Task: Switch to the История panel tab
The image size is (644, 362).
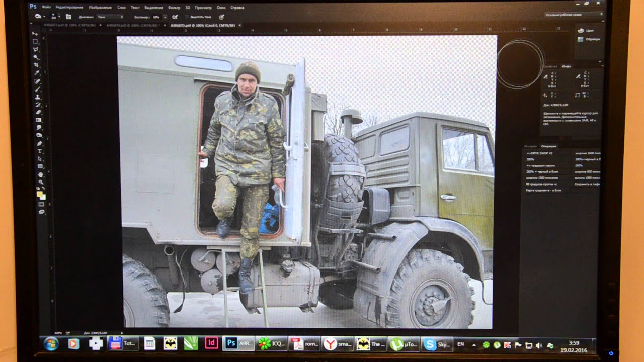Action: (530, 146)
